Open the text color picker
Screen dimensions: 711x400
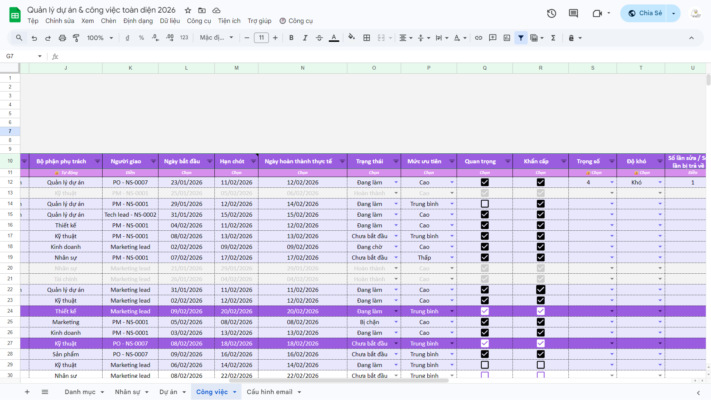(334, 38)
